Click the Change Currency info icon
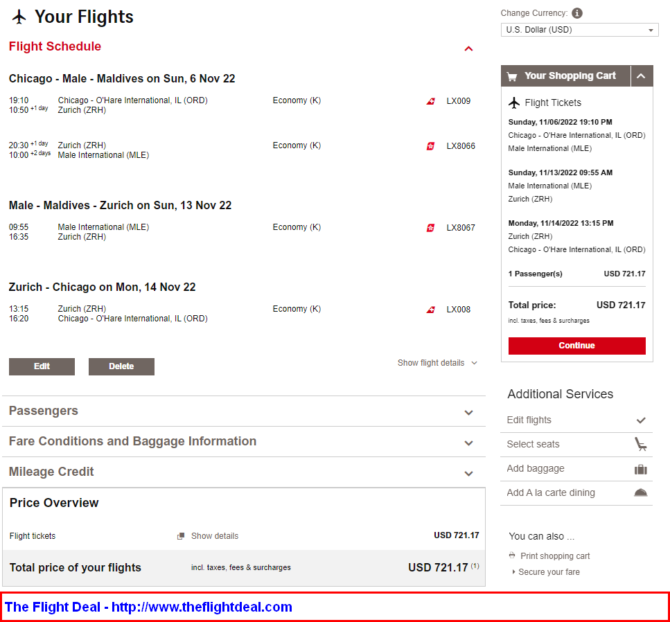 (577, 13)
